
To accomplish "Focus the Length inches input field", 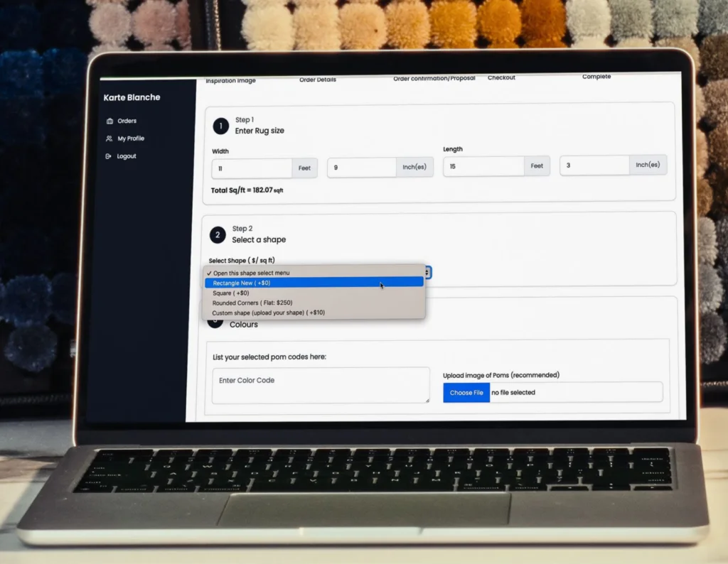I will click(x=594, y=166).
